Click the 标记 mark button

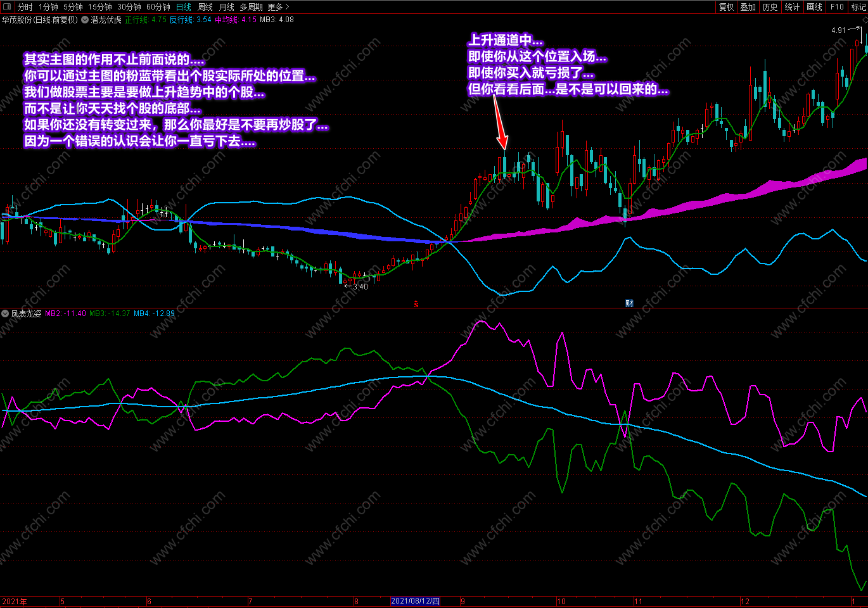858,7
